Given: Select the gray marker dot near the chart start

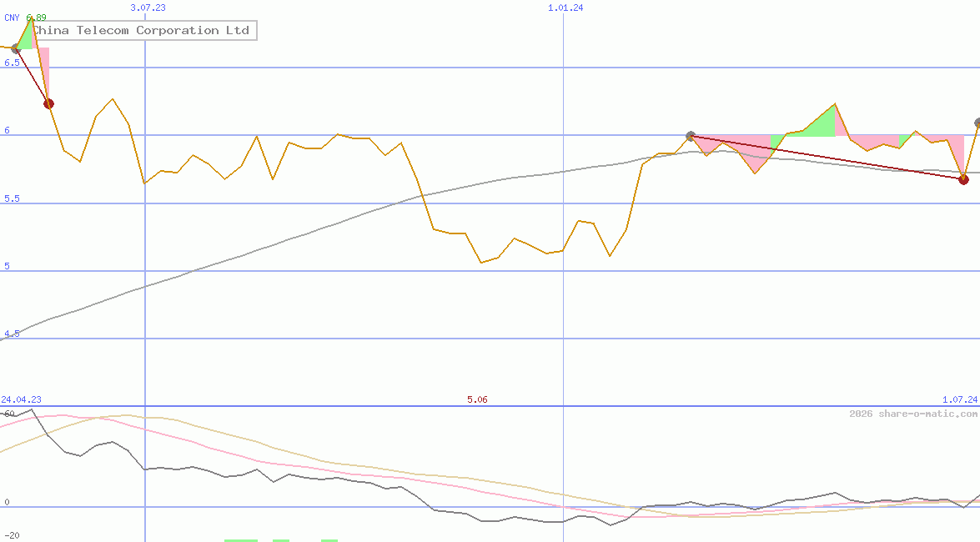Looking at the screenshot, I should [x=15, y=49].
